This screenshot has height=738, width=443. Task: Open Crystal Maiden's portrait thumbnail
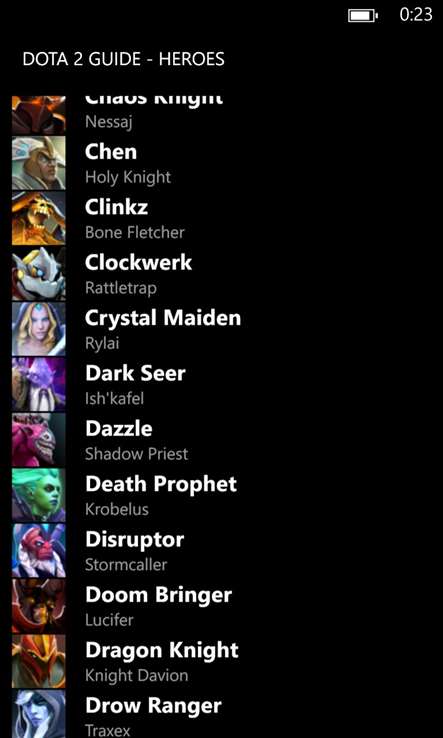[39, 329]
